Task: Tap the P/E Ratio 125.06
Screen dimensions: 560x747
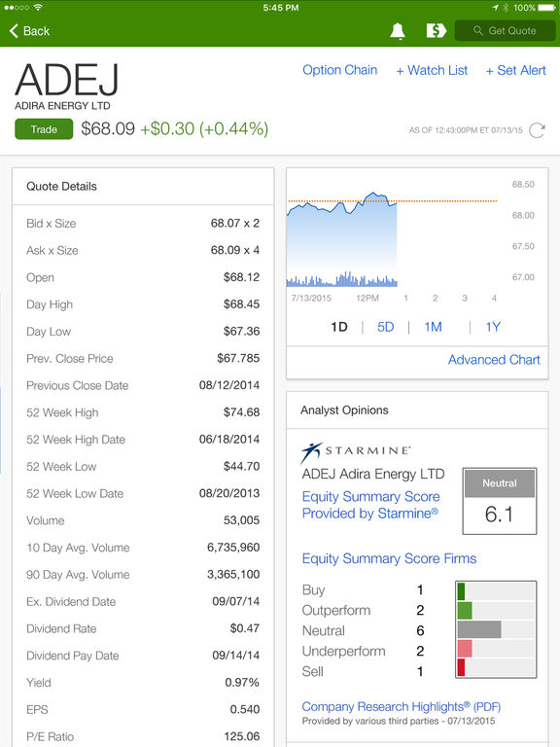Action: (x=242, y=736)
